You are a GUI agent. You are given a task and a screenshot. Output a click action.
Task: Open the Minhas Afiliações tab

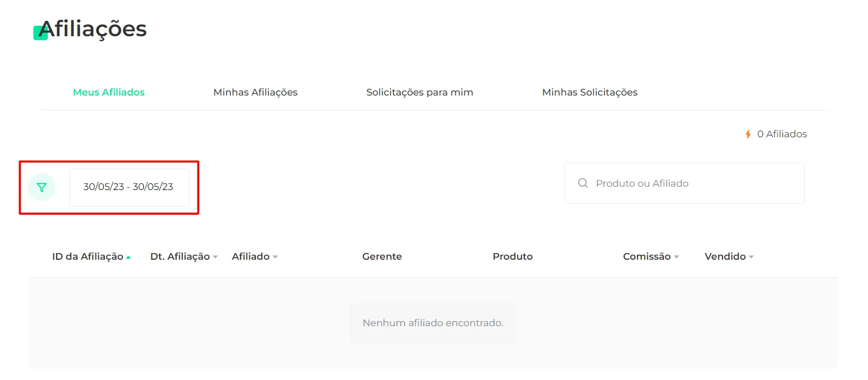point(255,92)
